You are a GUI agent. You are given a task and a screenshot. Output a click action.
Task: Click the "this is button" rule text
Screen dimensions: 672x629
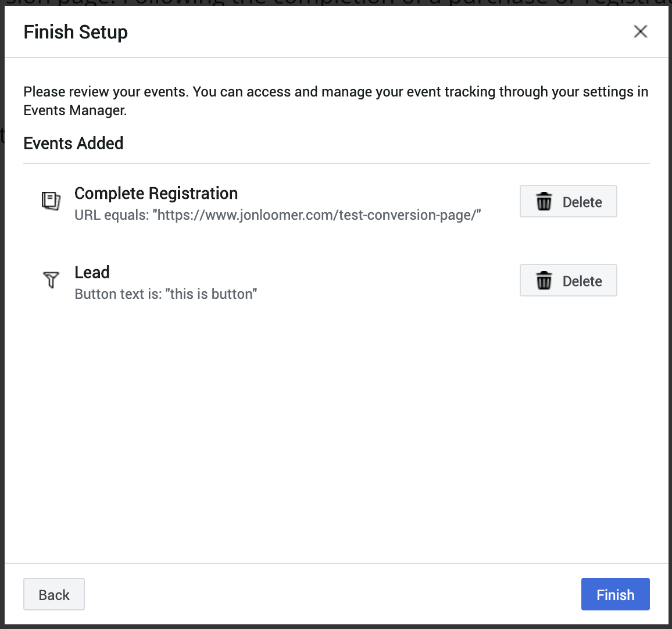212,294
